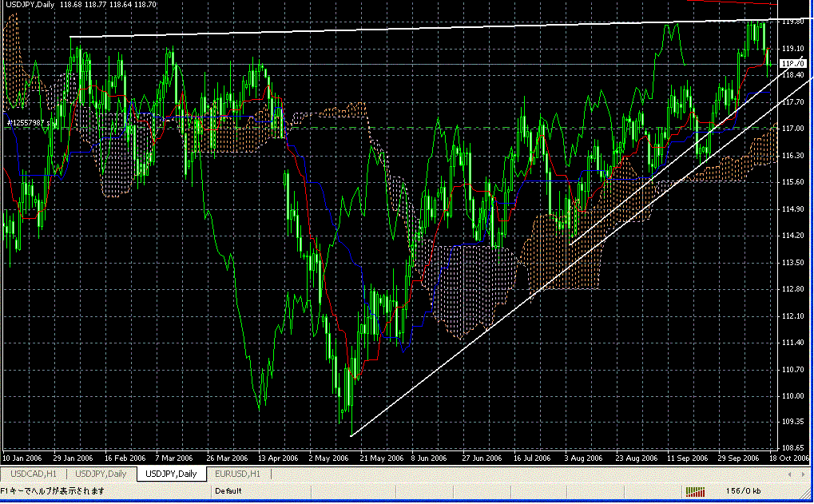Click the 156/0 kb traffic indicator
814x504 pixels.
pos(744,491)
